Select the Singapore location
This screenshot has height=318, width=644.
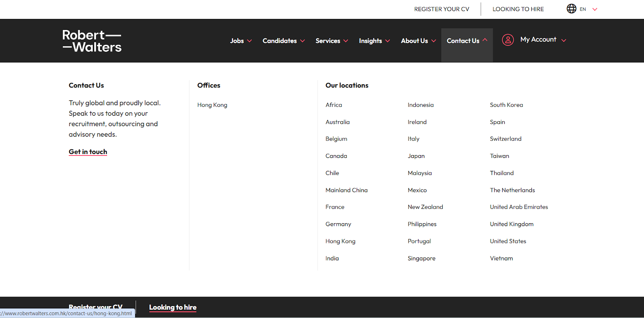(x=421, y=258)
